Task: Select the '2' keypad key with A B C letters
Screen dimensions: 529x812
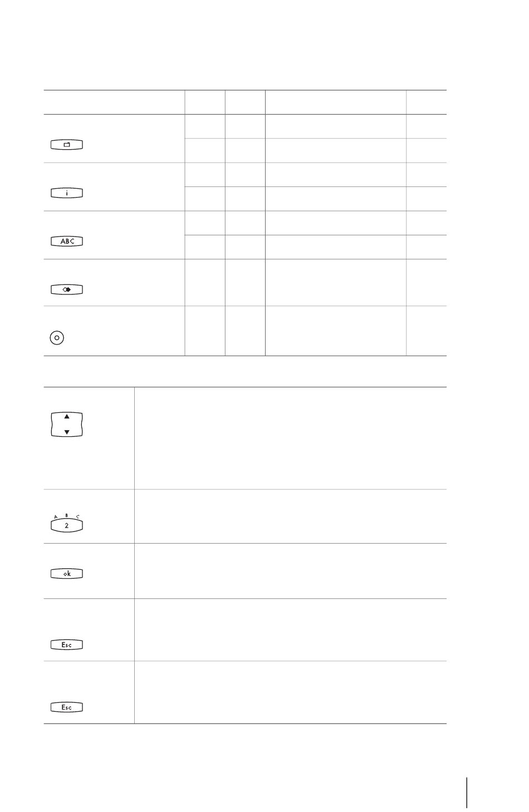Action: click(x=67, y=523)
